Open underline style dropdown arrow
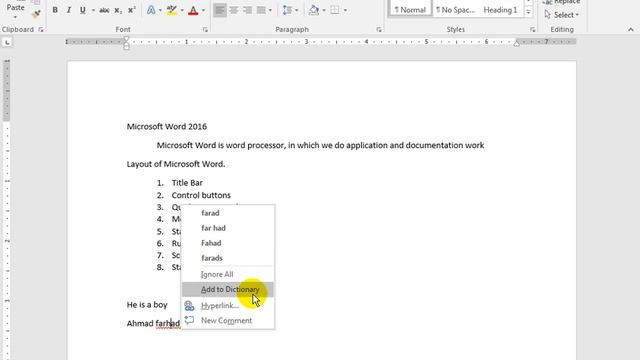This screenshot has width=640, height=360. pyautogui.click(x=93, y=10)
